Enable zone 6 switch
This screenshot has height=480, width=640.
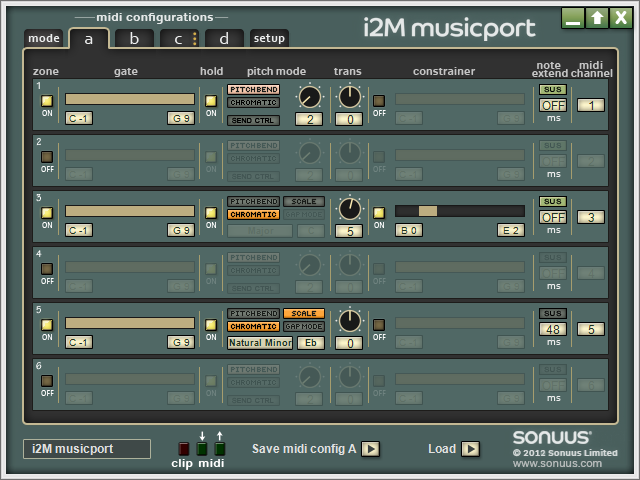(x=47, y=381)
